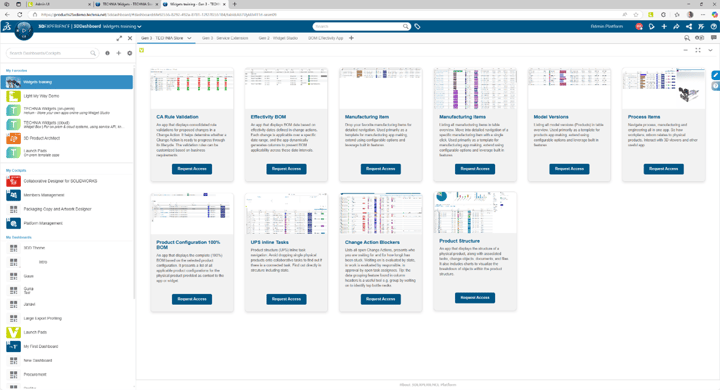Viewport: 720px width, 390px height.
Task: Open the widget chevron menu at top right
Action: click(x=710, y=50)
